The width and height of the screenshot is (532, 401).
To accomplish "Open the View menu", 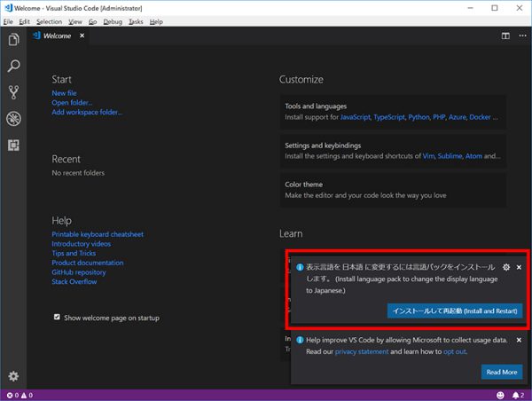I will pos(75,21).
